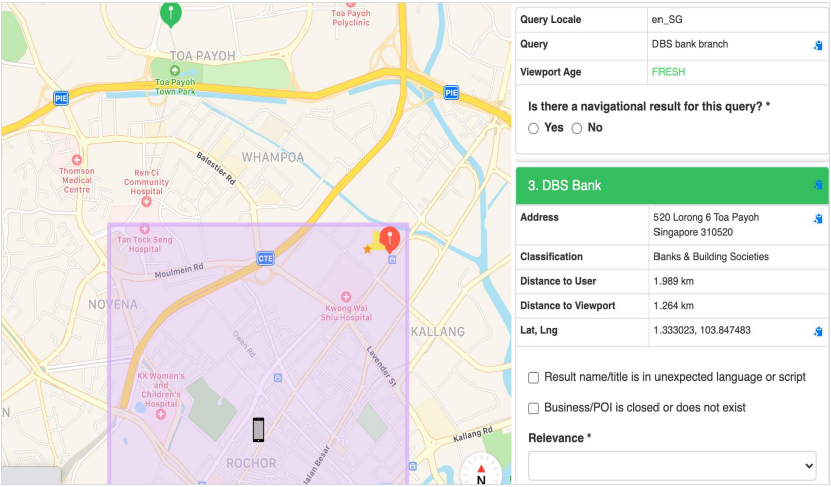Screen dimensions: 831x487
Task: Click the Distance to User value 1.989 km
Action: [x=673, y=281]
